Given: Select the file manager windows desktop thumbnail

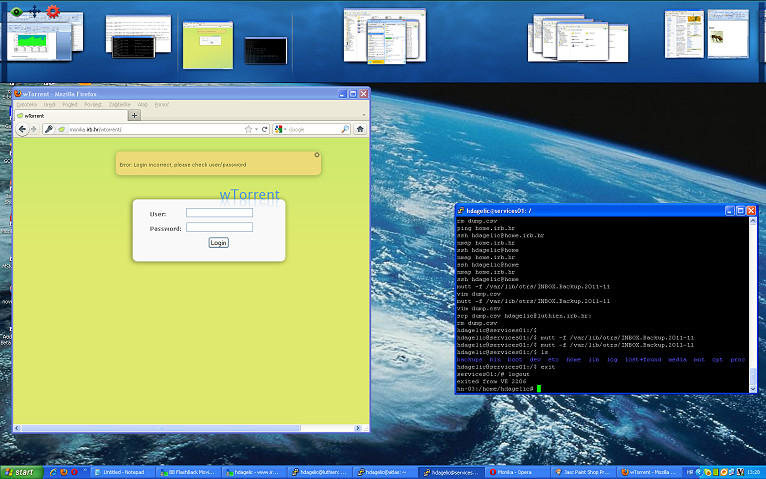Looking at the screenshot, I should pyautogui.click(x=384, y=36).
